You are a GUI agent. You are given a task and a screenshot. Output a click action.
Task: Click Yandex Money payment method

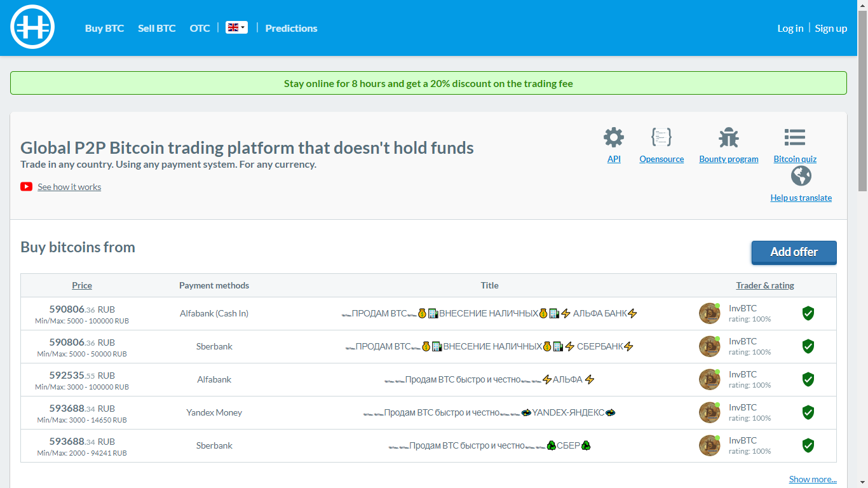pyautogui.click(x=214, y=412)
